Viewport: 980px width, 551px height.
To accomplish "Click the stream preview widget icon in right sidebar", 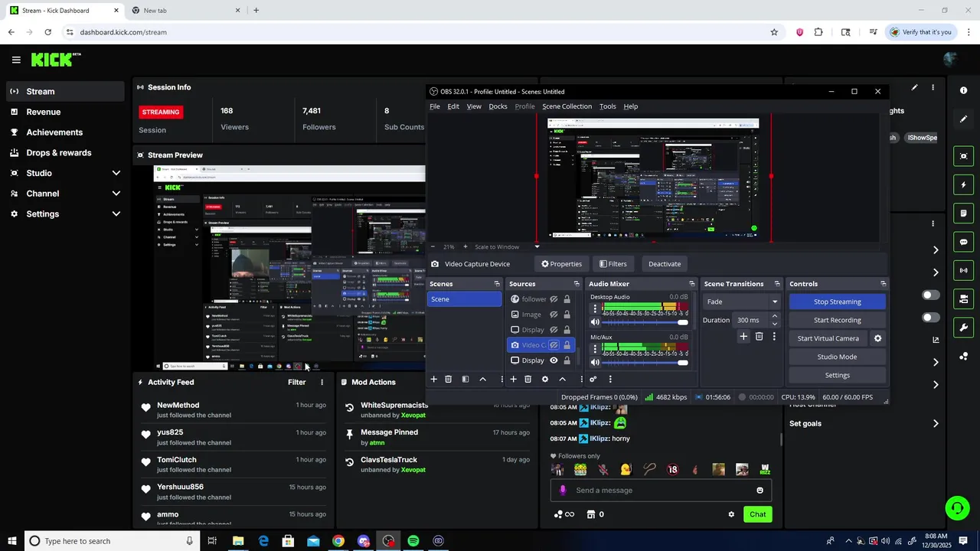I will tap(963, 156).
